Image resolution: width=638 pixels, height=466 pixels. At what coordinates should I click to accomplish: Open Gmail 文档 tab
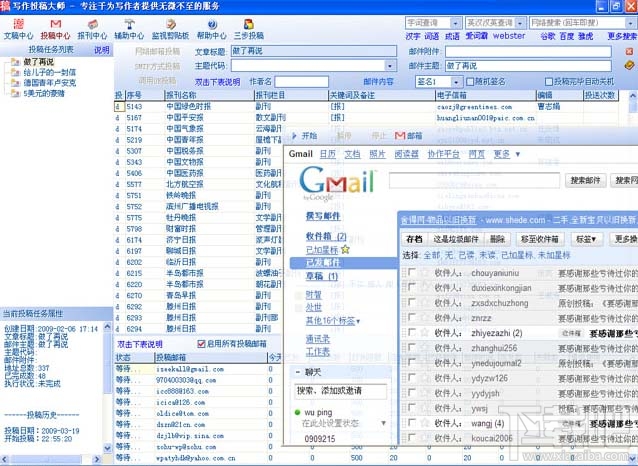[x=352, y=154]
